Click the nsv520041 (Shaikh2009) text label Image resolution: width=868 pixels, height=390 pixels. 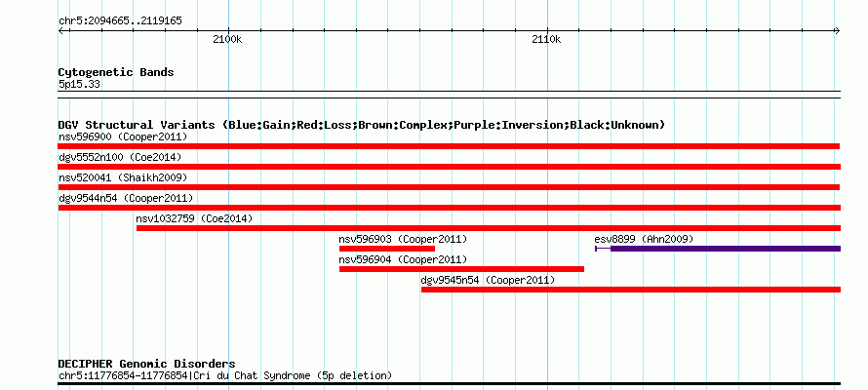coord(123,177)
